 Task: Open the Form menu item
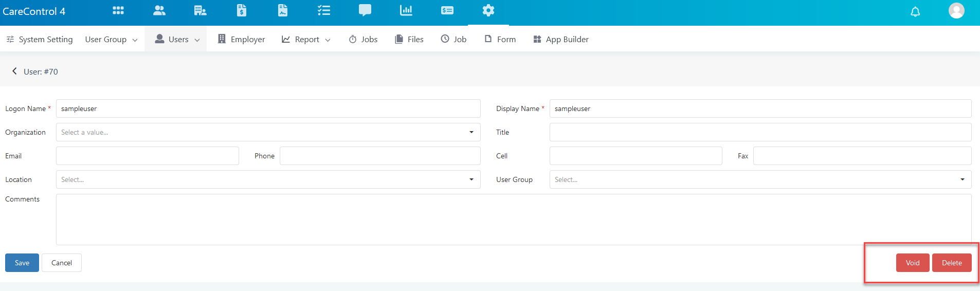pos(500,39)
